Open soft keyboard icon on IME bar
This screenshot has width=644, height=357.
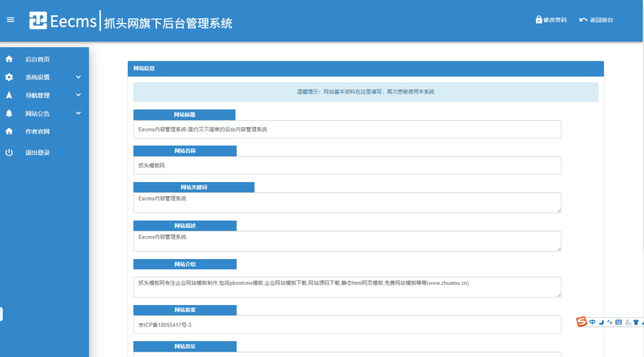618,322
